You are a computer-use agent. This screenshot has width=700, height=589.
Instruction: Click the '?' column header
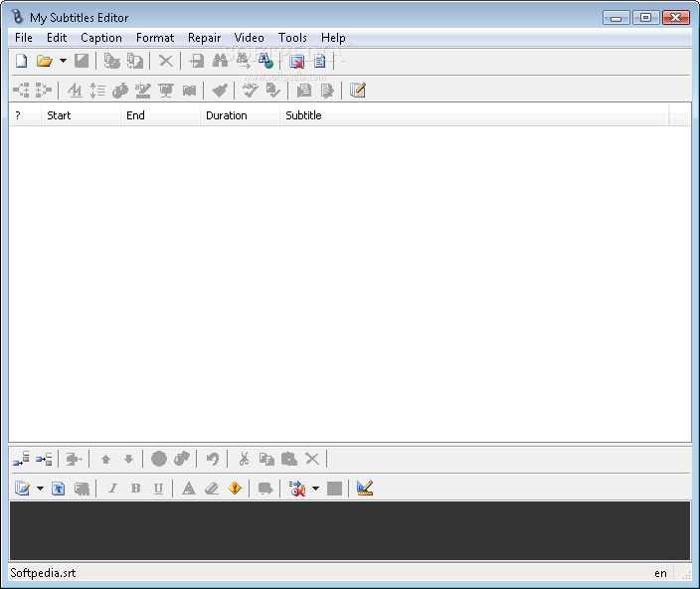tap(26, 115)
